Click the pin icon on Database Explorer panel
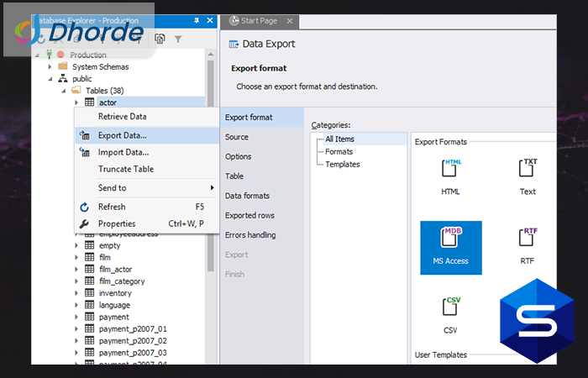The width and height of the screenshot is (588, 378). (196, 19)
